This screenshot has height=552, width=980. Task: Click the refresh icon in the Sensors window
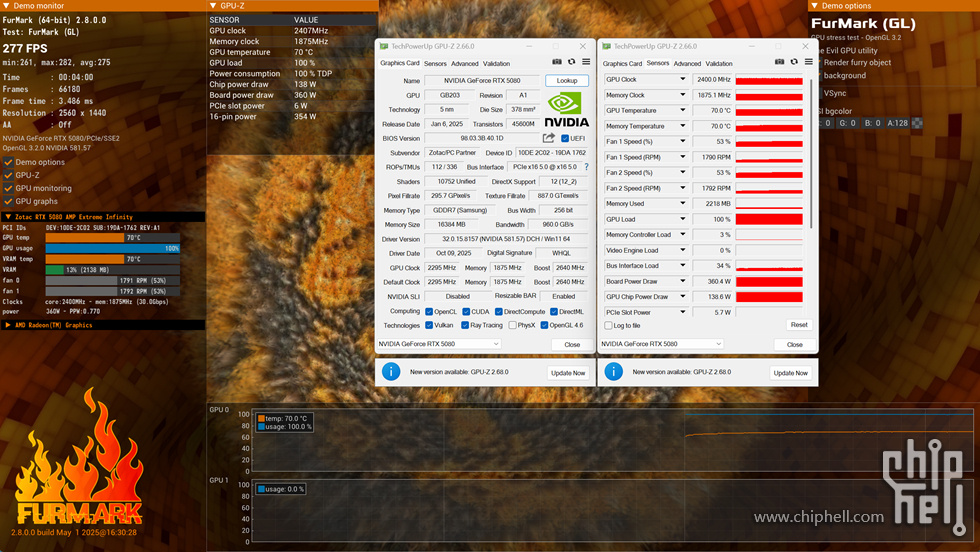point(793,62)
